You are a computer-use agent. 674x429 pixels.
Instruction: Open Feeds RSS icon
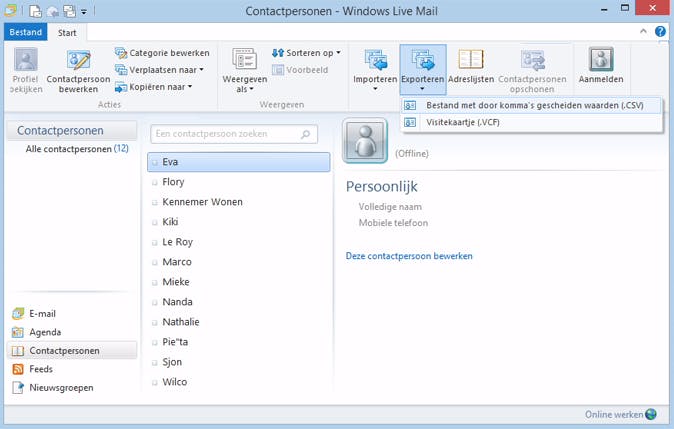[x=18, y=369]
